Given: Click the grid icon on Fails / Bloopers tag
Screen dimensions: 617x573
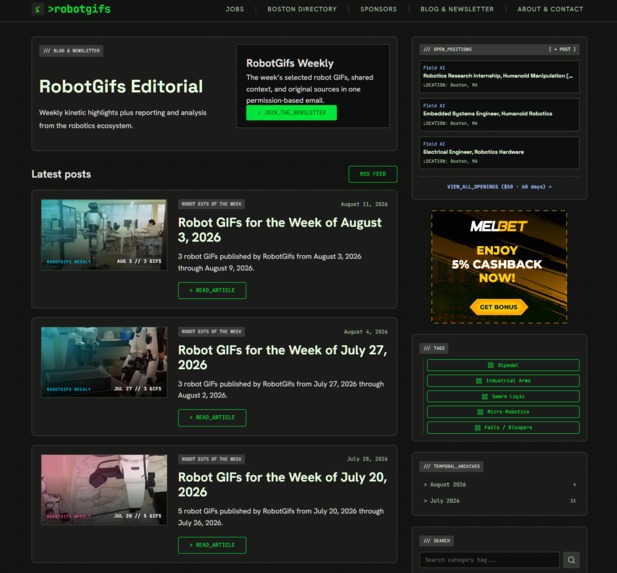Looking at the screenshot, I should [477, 427].
